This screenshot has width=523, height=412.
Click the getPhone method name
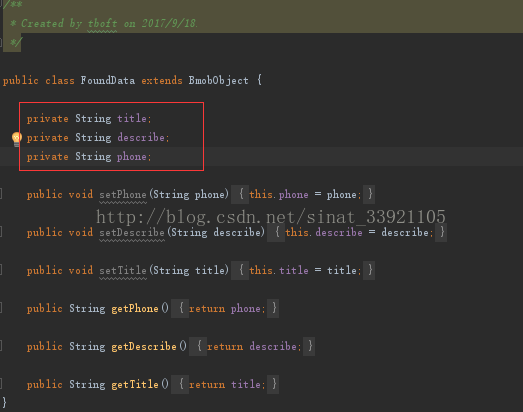135,309
